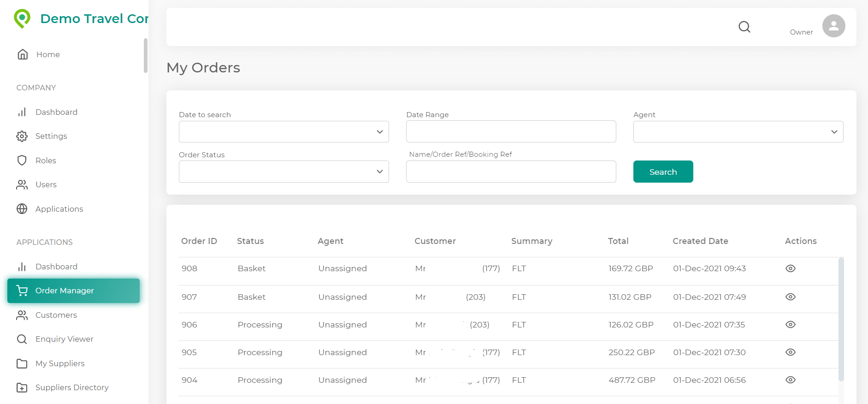View order 905 via eye icon
868x404 pixels.
(791, 352)
